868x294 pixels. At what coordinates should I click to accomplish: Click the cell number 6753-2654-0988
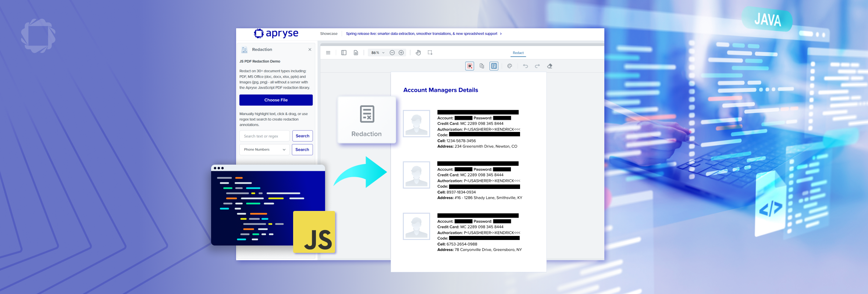click(x=462, y=244)
